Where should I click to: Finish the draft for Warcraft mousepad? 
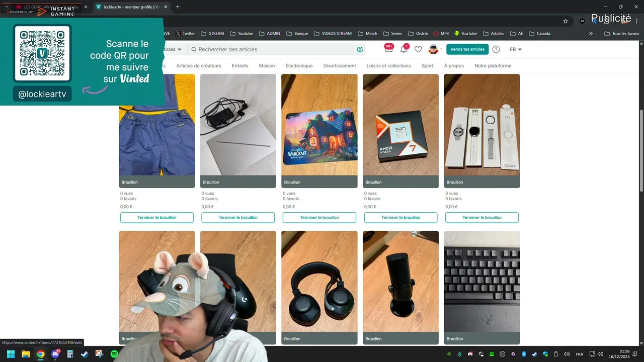coord(319,218)
